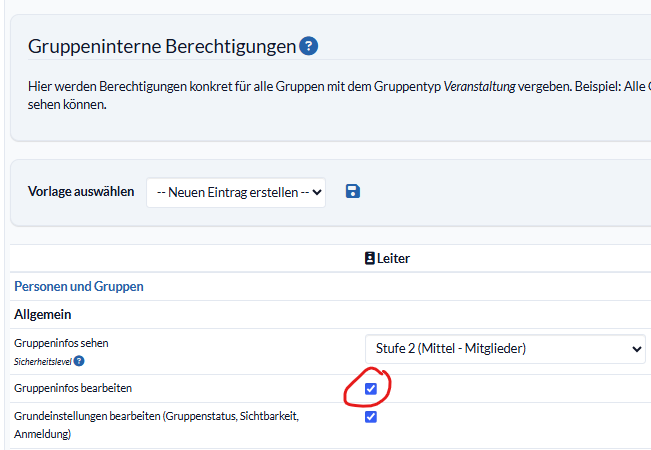This screenshot has width=651, height=450.
Task: Open the Neuen Eintrag erstellen dropdown
Action: [x=236, y=192]
